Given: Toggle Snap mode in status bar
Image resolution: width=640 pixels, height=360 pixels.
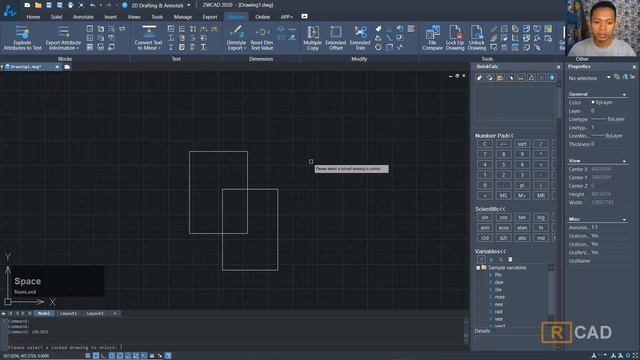Looking at the screenshot, I should (88, 356).
